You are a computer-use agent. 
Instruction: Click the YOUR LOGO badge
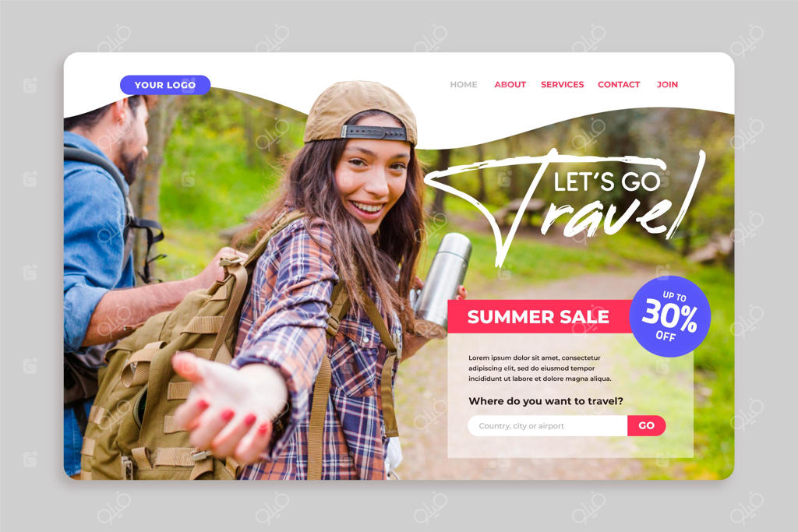click(x=165, y=85)
